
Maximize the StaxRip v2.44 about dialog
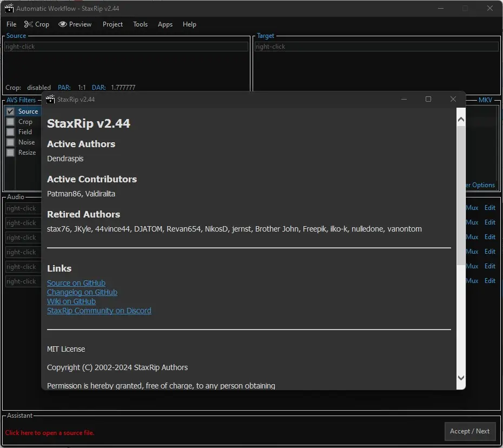pos(428,99)
